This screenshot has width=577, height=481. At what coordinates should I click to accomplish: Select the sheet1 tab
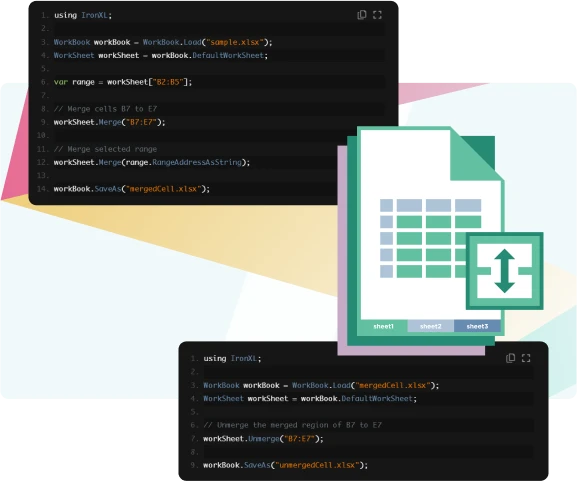point(383,326)
